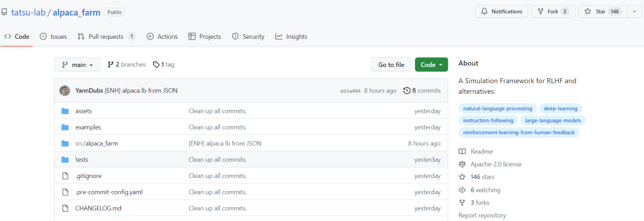View the 2 branches link
Viewport: 644px width, 221px height.
pyautogui.click(x=126, y=65)
